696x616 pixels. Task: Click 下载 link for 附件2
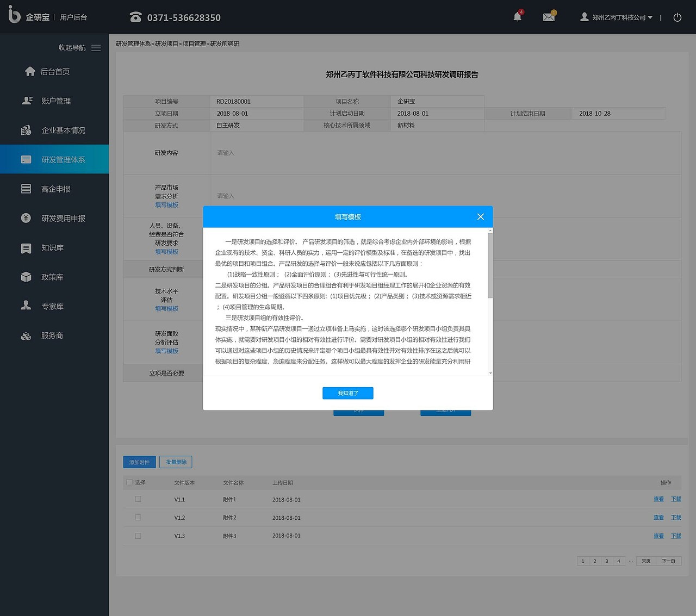(x=676, y=518)
